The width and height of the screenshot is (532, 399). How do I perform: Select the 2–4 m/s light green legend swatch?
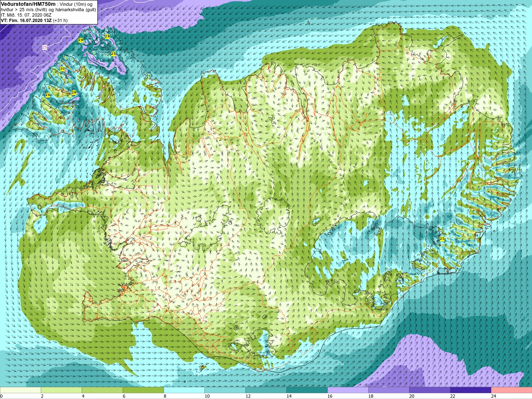pos(62,390)
